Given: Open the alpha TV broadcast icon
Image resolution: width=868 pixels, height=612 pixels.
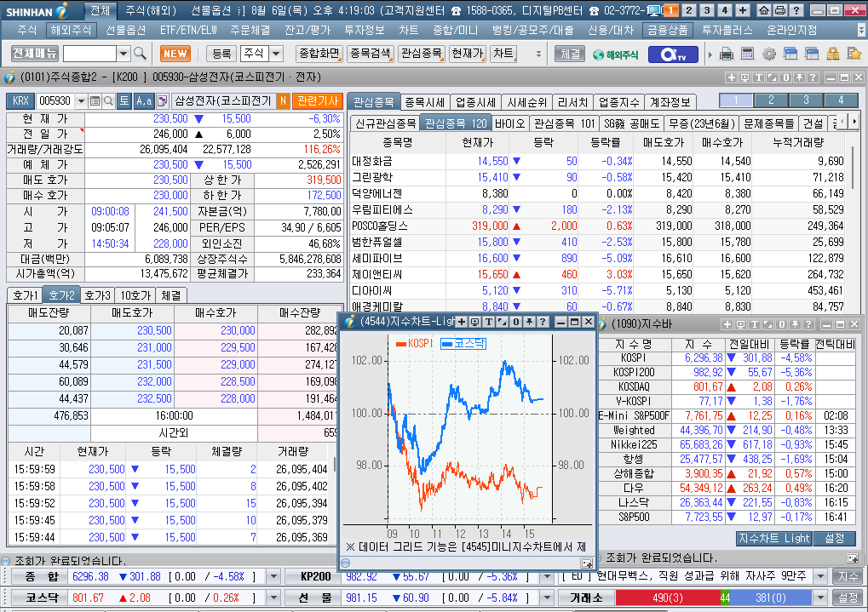Looking at the screenshot, I should (673, 54).
